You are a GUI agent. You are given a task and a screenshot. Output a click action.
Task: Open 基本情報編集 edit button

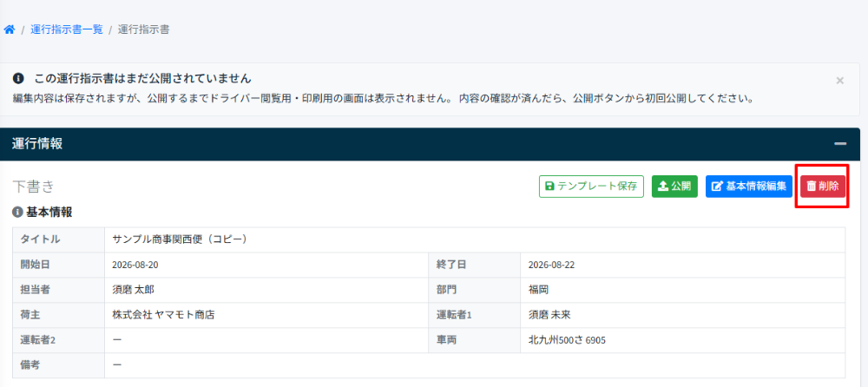point(748,187)
